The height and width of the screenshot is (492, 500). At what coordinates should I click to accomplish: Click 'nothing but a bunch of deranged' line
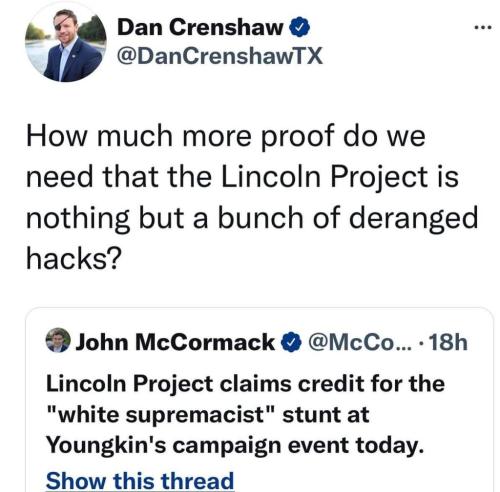tap(252, 218)
